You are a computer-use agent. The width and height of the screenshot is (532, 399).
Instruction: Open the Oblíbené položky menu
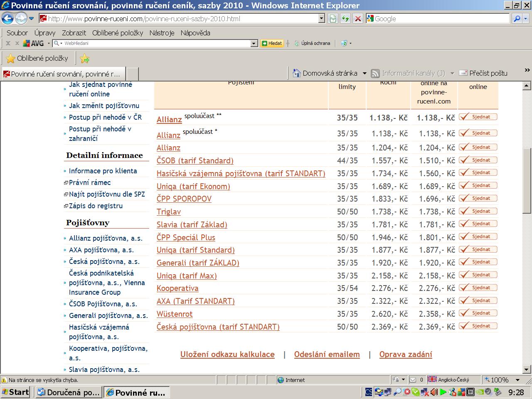(118, 33)
